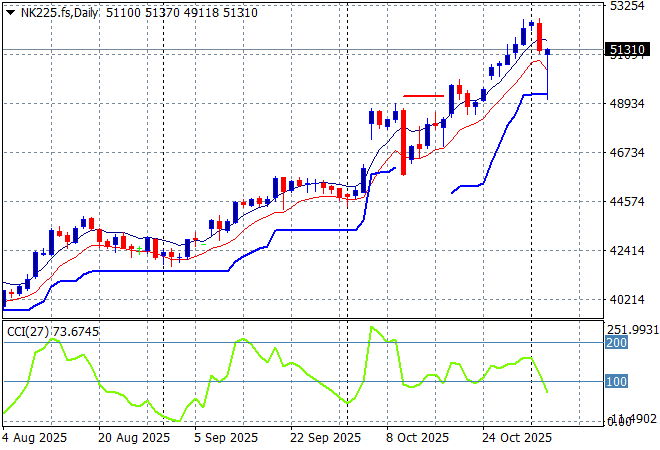
Task: Click the 4 Aug 2025 date label
Action: [36, 437]
